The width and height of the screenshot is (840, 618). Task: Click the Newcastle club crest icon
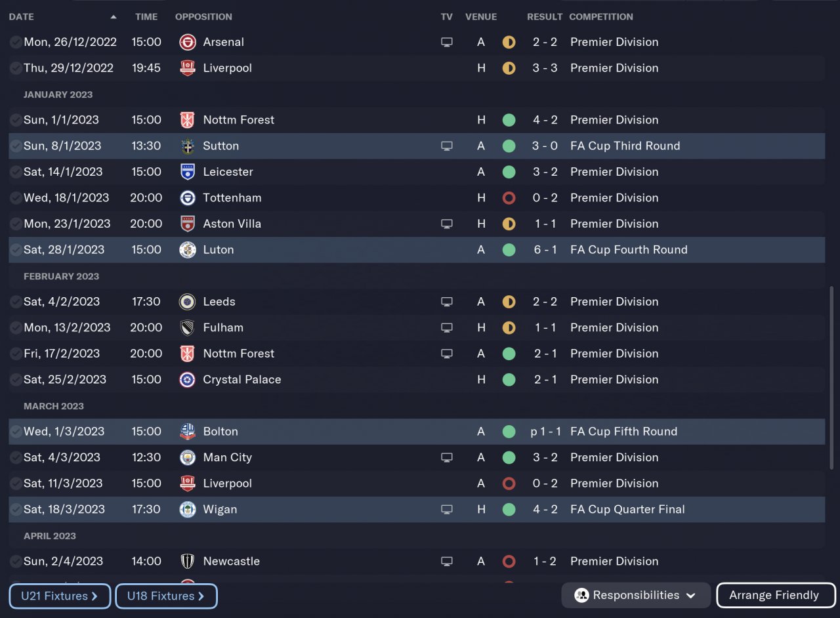pos(188,562)
